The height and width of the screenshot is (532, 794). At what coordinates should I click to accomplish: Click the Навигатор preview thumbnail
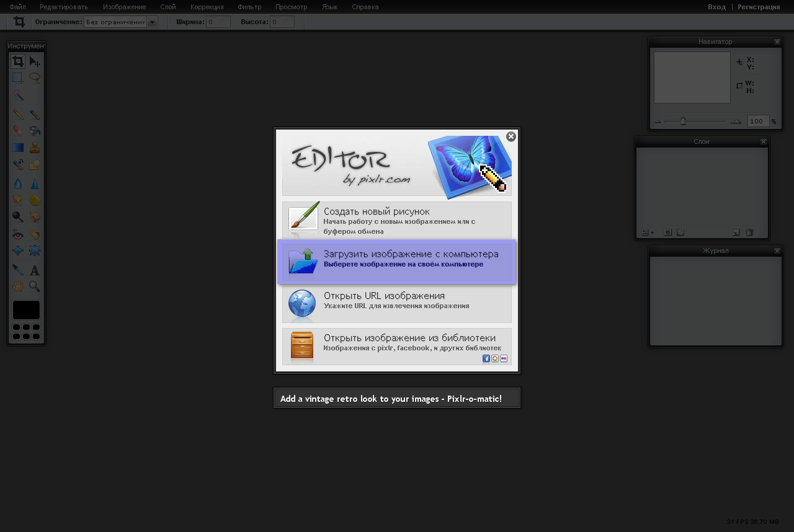tap(692, 78)
